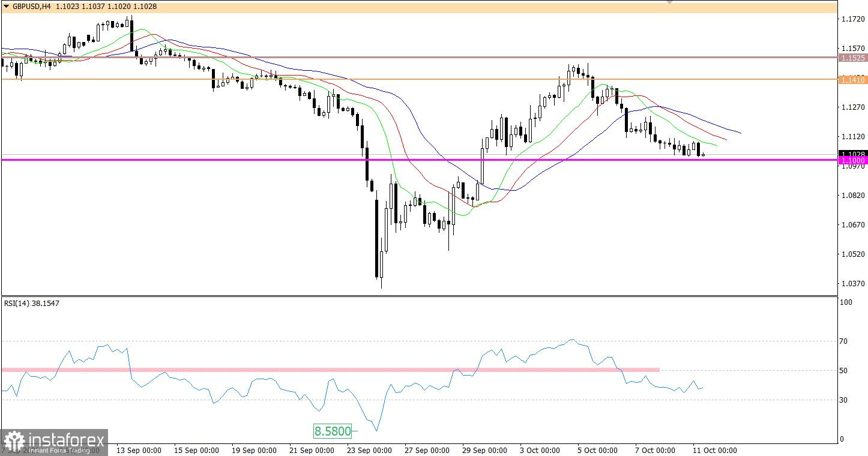Click the 1.1410 orange level price tag

click(x=852, y=79)
